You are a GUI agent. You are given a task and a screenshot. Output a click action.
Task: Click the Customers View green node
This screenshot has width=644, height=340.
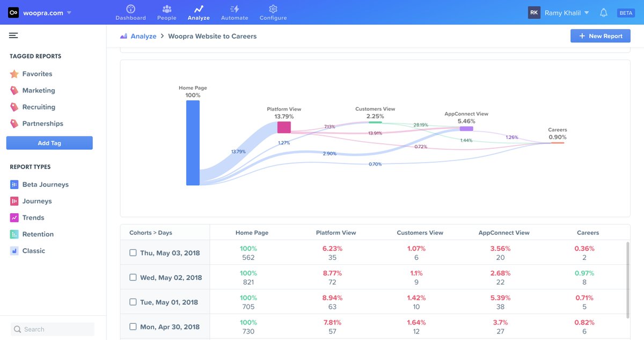375,122
